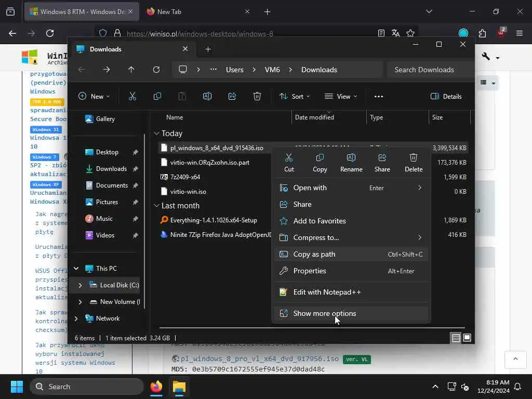
Task: Sort by Date modified column header
Action: pyautogui.click(x=329, y=117)
